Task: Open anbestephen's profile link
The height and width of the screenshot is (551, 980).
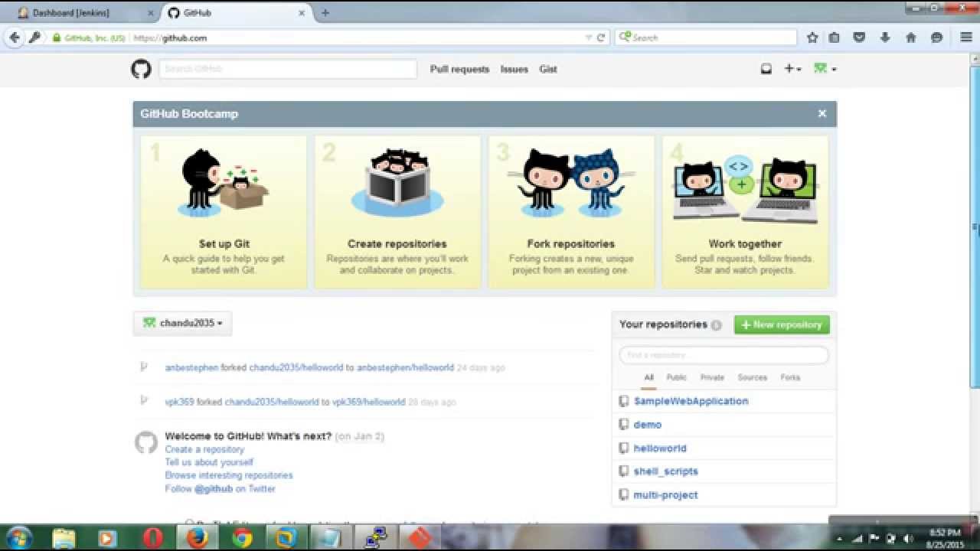Action: pos(191,367)
